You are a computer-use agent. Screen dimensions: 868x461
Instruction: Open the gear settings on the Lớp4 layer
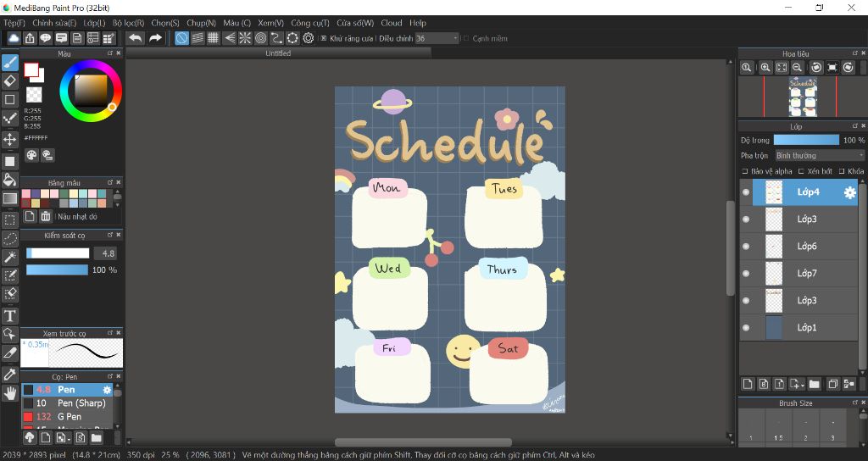point(849,192)
